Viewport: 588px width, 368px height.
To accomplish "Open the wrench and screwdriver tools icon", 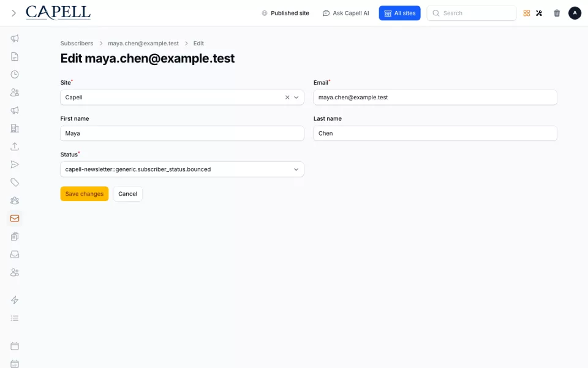I will tap(539, 13).
